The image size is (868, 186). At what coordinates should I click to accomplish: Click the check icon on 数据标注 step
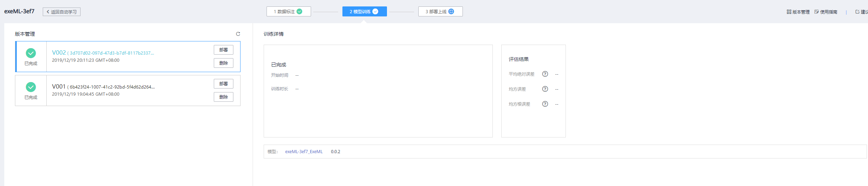(299, 11)
